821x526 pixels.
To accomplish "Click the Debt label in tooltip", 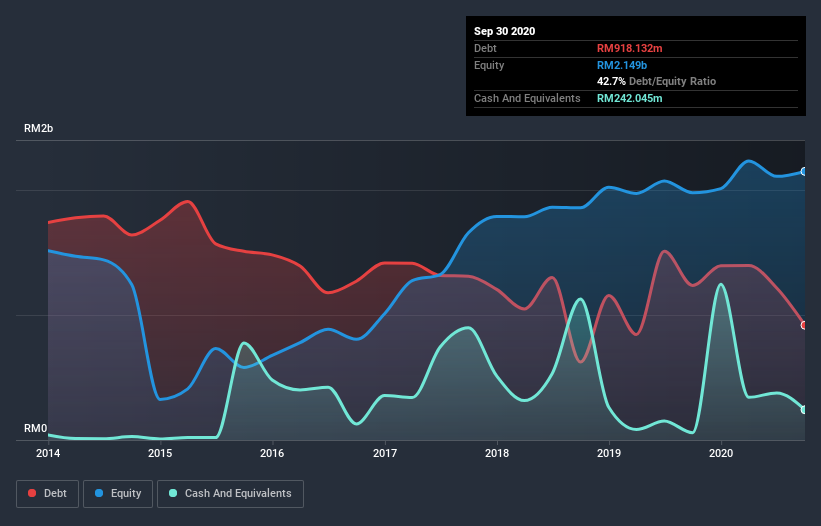I will click(x=485, y=48).
